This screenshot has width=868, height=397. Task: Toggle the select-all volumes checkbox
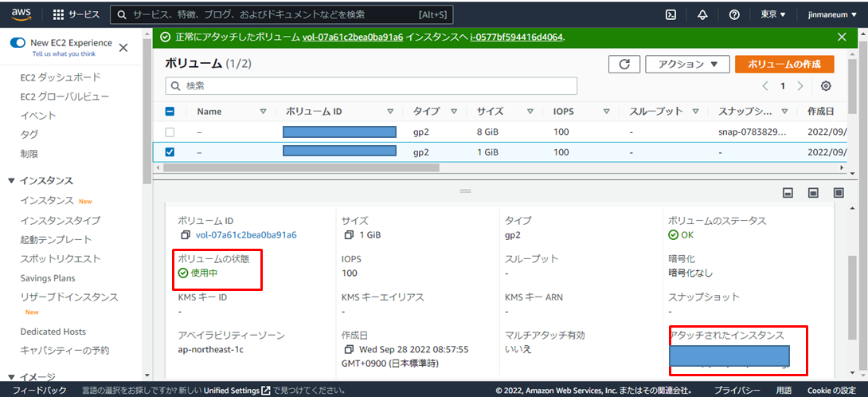click(x=170, y=112)
